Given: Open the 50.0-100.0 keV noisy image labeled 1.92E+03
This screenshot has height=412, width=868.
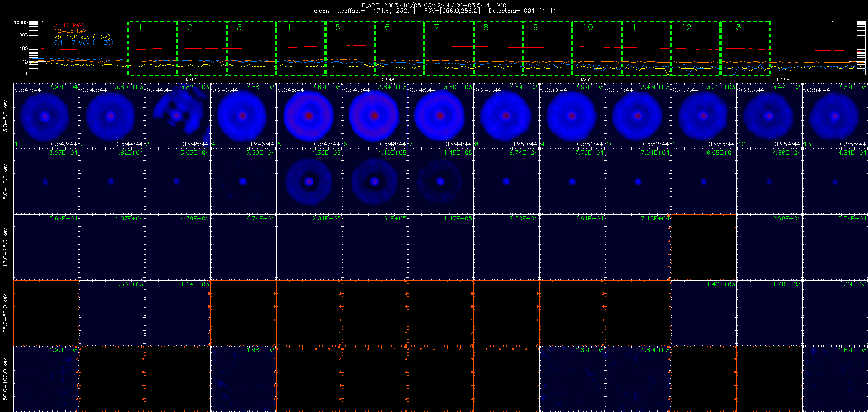Looking at the screenshot, I should click(x=46, y=379).
